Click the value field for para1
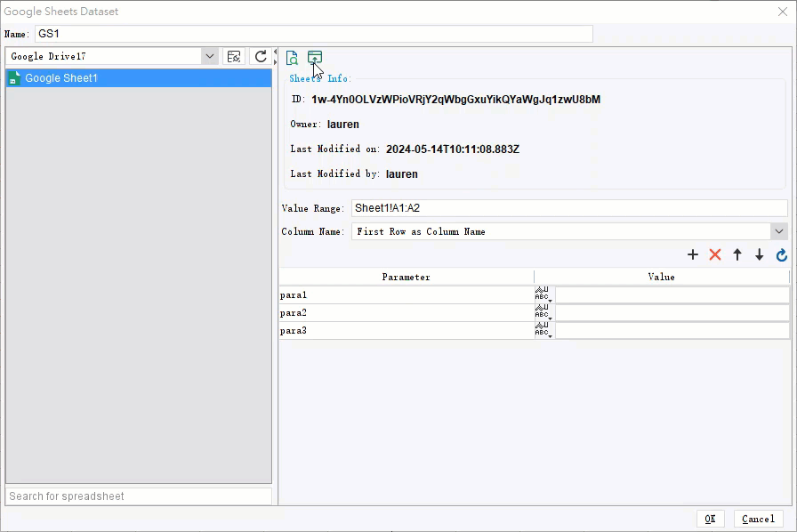This screenshot has width=797, height=532. [x=672, y=295]
